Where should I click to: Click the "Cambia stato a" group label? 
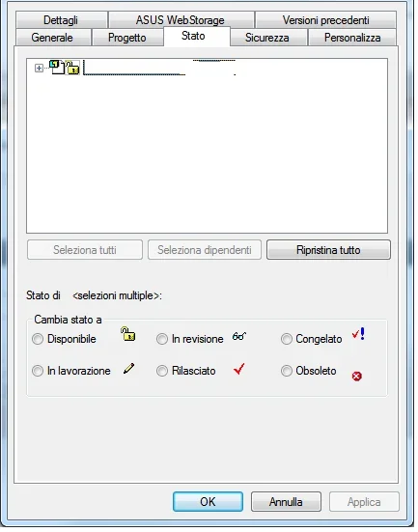click(x=68, y=320)
